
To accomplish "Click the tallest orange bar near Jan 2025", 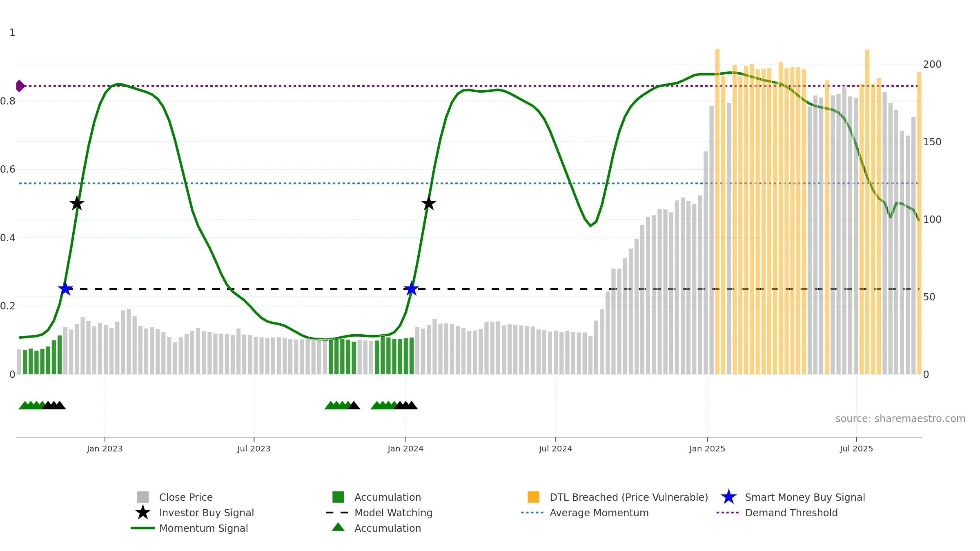I will (717, 211).
